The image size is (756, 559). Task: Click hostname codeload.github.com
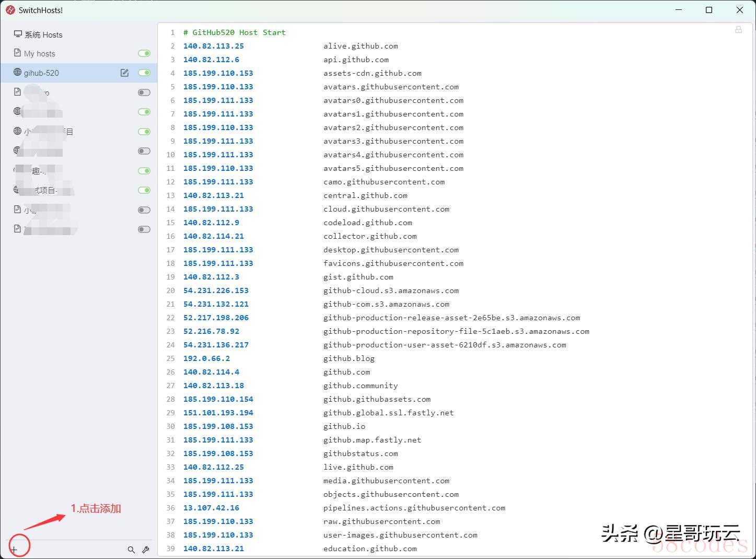(x=367, y=223)
